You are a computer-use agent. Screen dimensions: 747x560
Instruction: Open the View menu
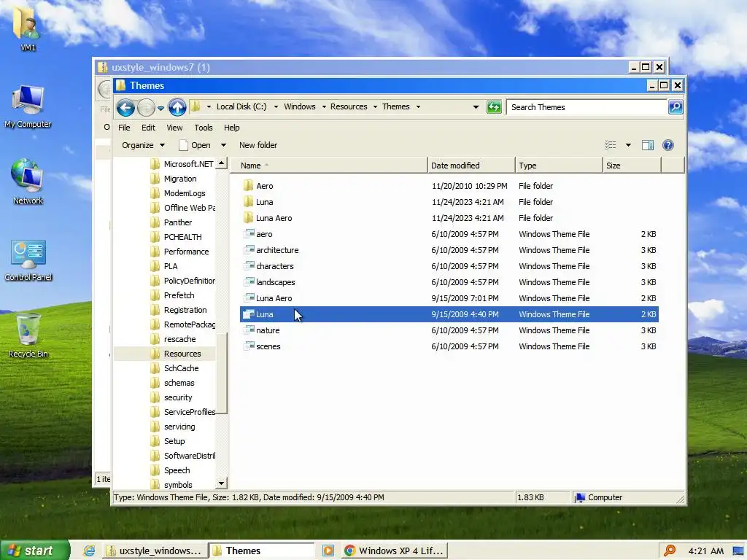pos(174,128)
